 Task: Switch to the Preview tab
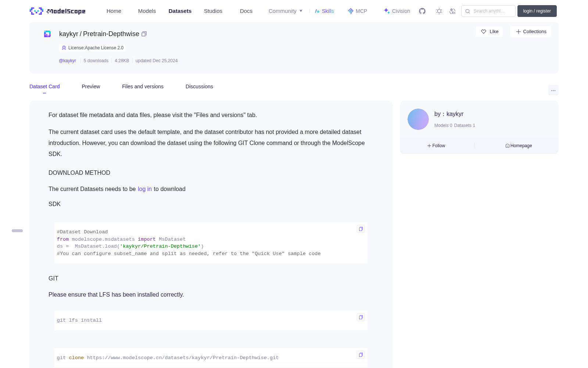coord(91,86)
